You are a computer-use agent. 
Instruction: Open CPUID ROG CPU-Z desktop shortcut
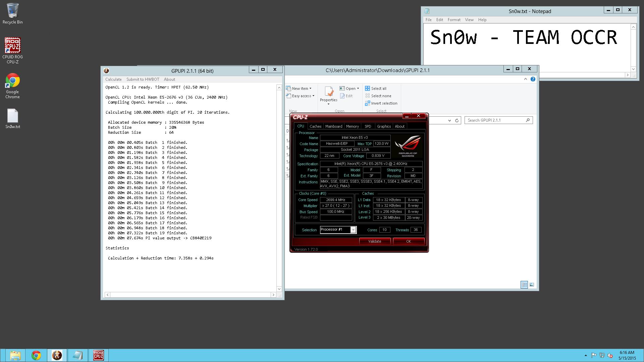(x=13, y=50)
